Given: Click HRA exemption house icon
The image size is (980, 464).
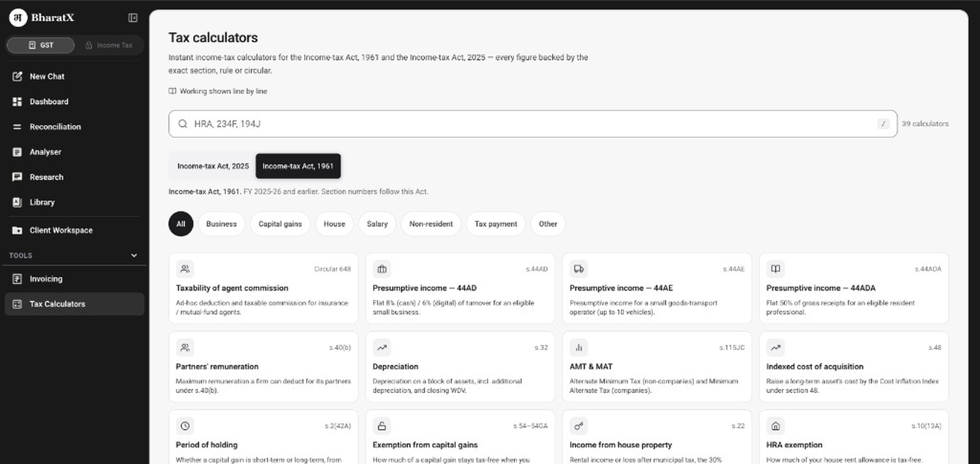Looking at the screenshot, I should point(776,426).
